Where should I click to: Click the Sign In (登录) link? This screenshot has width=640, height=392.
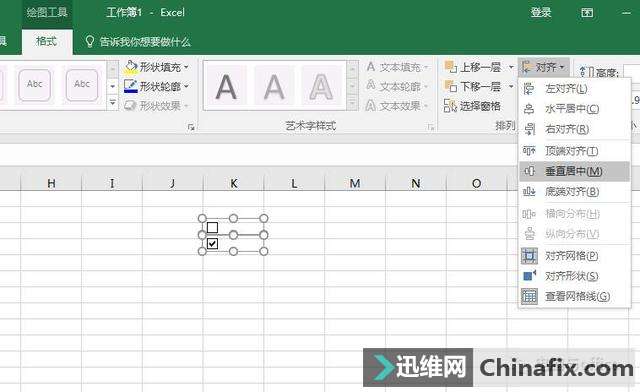540,13
